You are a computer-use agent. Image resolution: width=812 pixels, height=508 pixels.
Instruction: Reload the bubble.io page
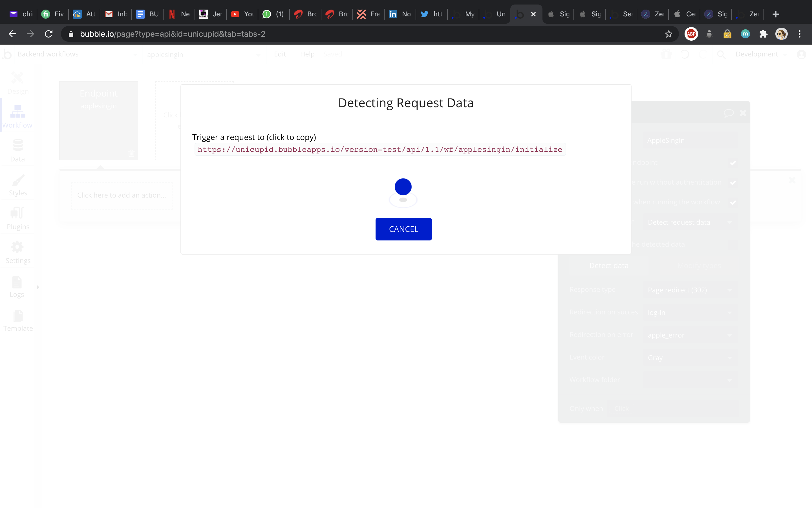coord(49,34)
